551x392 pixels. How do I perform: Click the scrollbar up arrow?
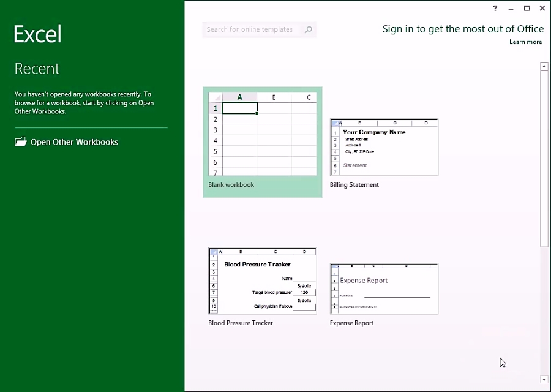(x=544, y=66)
